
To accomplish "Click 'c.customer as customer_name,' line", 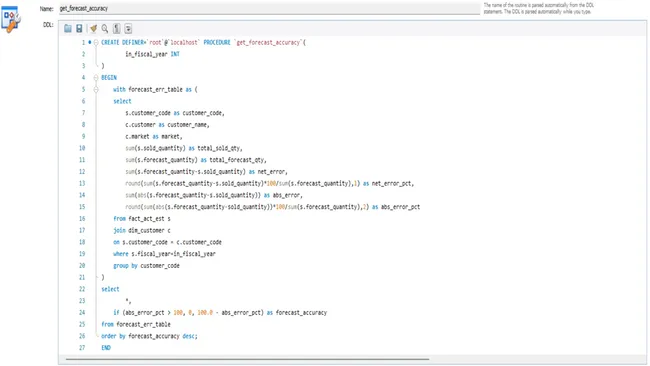I will tap(167, 124).
